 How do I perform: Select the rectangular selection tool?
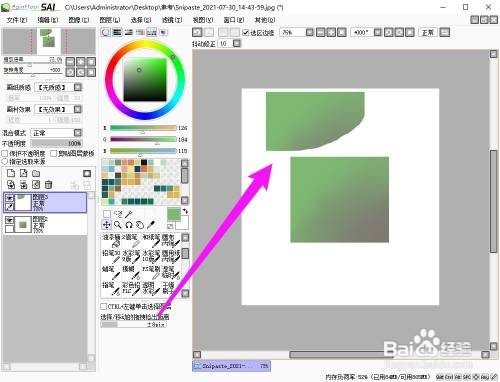pos(107,214)
